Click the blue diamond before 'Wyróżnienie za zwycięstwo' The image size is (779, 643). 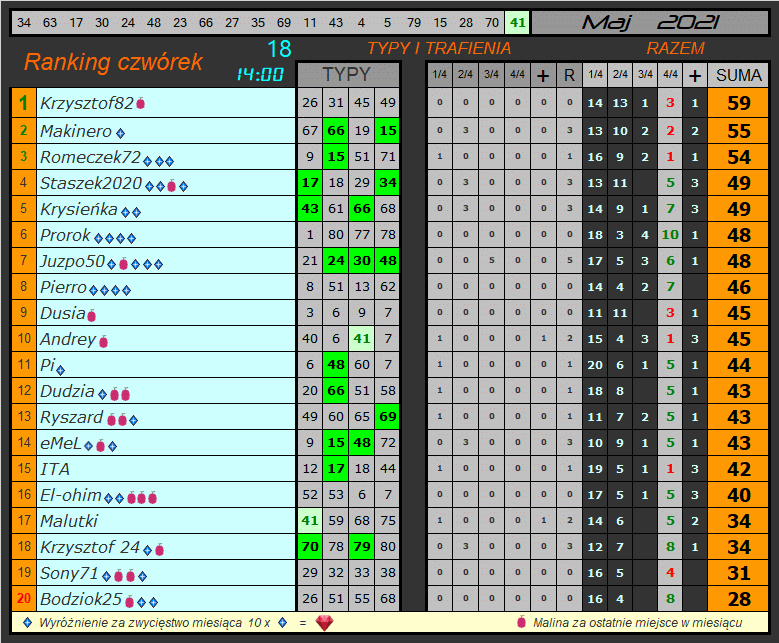tap(28, 623)
